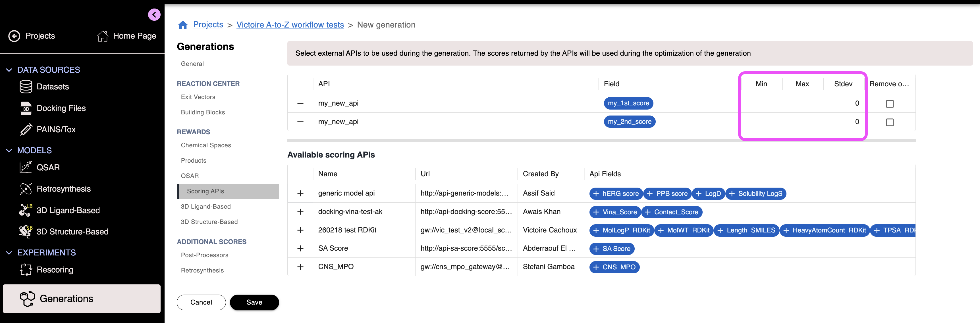Edit Stdev value for my_1st_score
Screen dimensions: 980x323
(843, 103)
